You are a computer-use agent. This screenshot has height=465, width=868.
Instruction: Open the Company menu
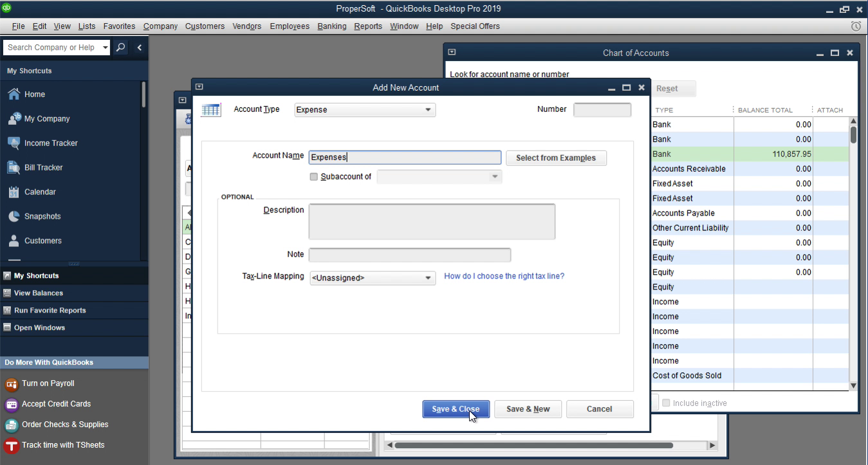(x=160, y=26)
